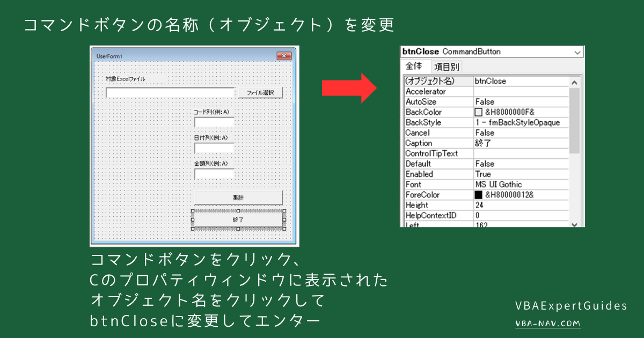The height and width of the screenshot is (338, 644).
Task: Click the コード列(例: A) text box
Action: coord(215,123)
